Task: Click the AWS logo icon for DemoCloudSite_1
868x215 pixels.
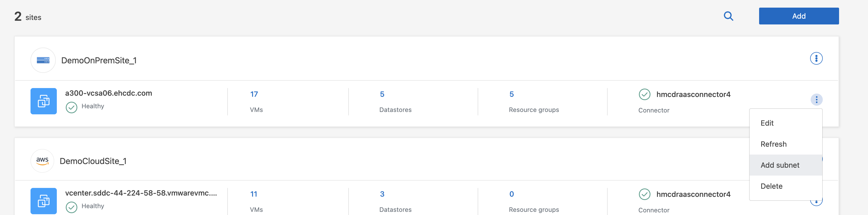Action: (x=42, y=161)
